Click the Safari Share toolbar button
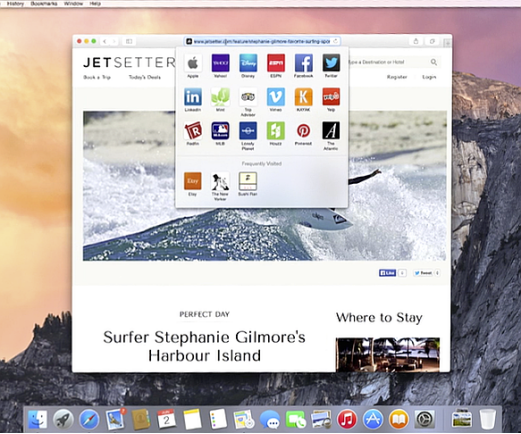The height and width of the screenshot is (434, 521). point(416,41)
